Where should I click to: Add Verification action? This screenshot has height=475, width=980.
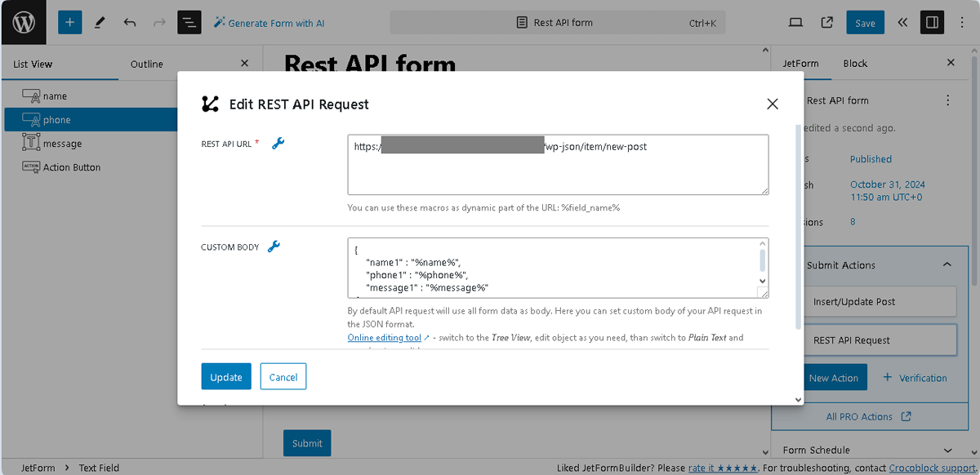click(x=915, y=378)
